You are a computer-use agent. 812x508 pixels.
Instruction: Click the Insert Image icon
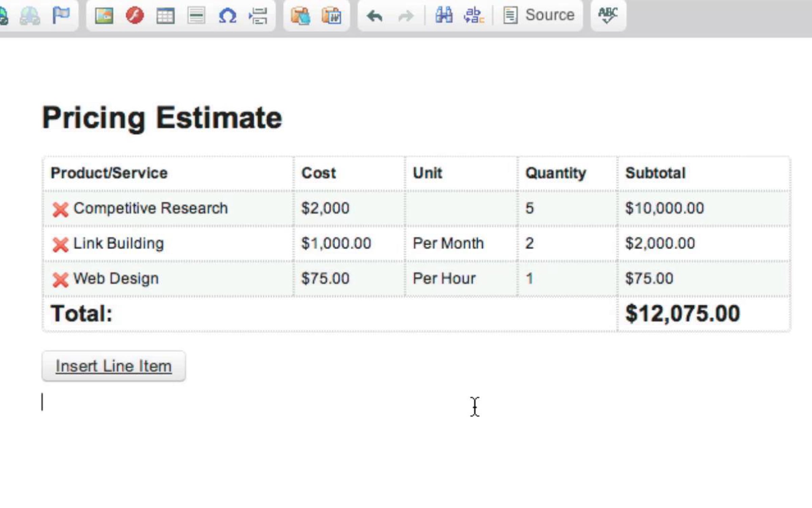coord(104,16)
